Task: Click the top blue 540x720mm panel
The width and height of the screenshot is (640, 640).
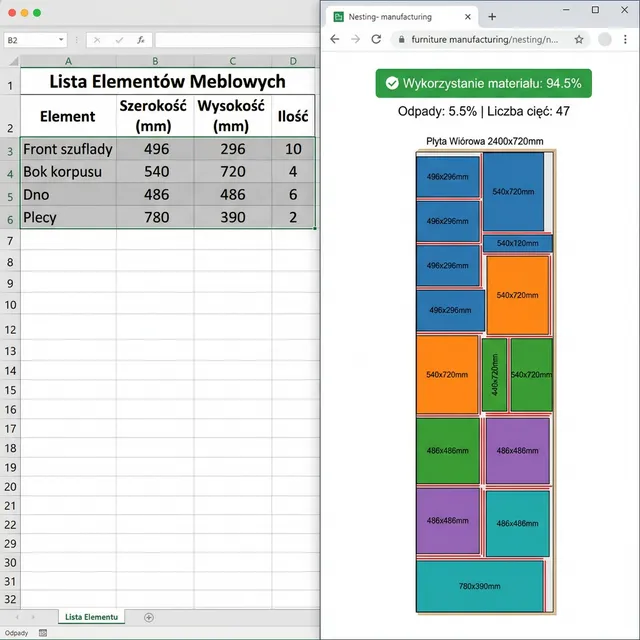Action: pos(513,191)
